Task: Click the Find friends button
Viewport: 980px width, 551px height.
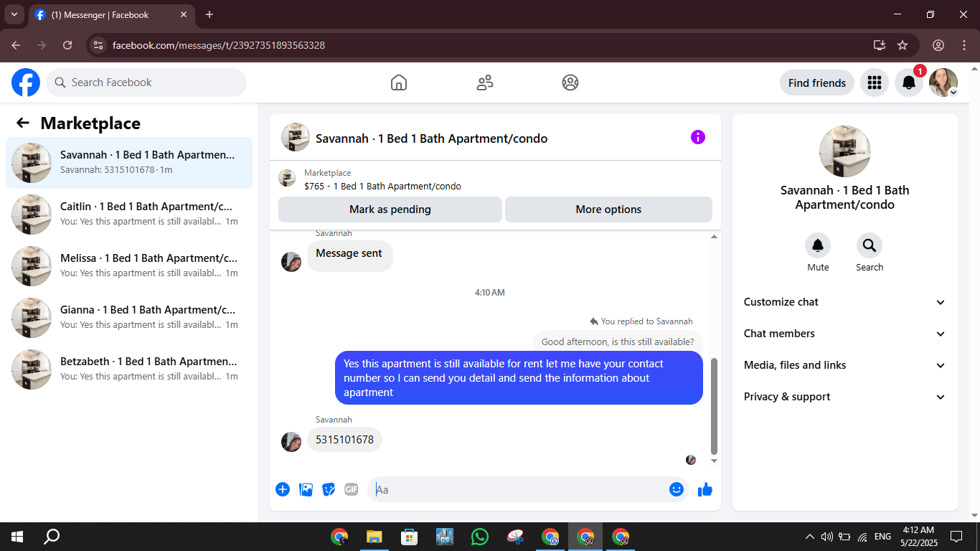Action: pyautogui.click(x=817, y=83)
